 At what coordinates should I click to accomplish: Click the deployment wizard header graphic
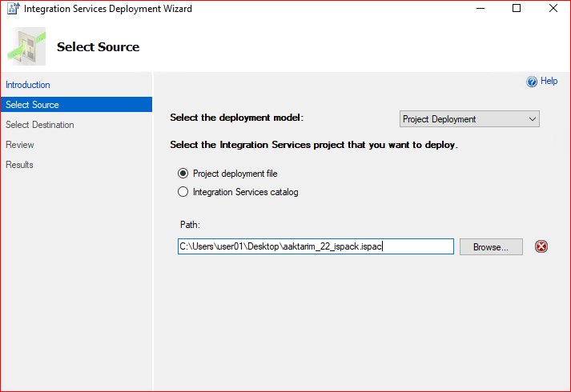click(x=27, y=46)
